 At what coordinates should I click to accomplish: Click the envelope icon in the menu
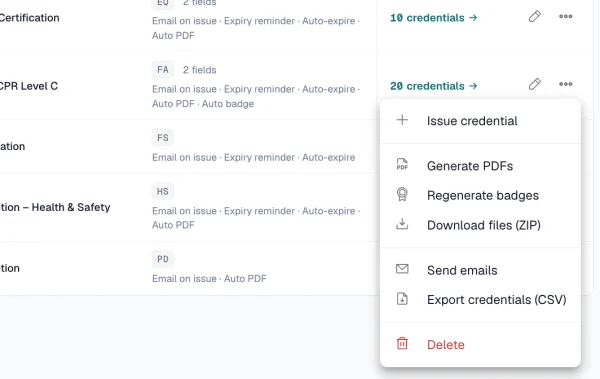coord(402,269)
